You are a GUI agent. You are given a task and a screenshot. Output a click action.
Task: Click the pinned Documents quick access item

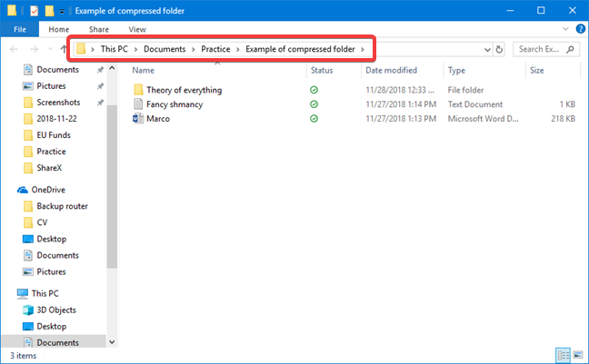(58, 69)
